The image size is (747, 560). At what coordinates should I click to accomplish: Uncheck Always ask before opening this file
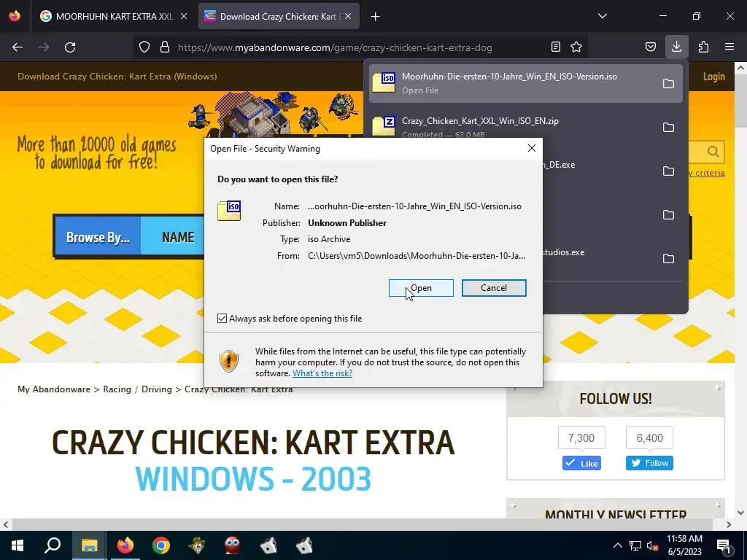click(222, 318)
